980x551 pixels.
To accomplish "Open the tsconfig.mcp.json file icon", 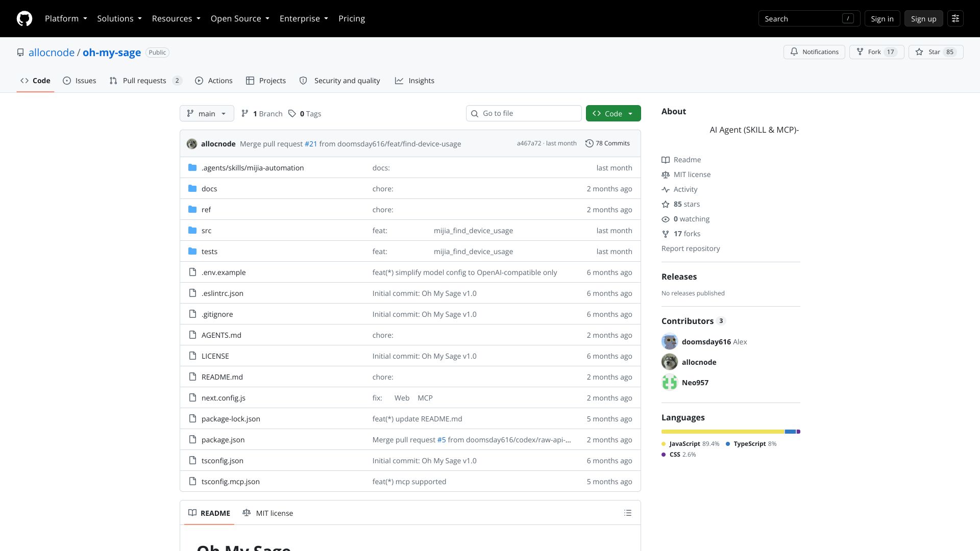I will pyautogui.click(x=192, y=482).
